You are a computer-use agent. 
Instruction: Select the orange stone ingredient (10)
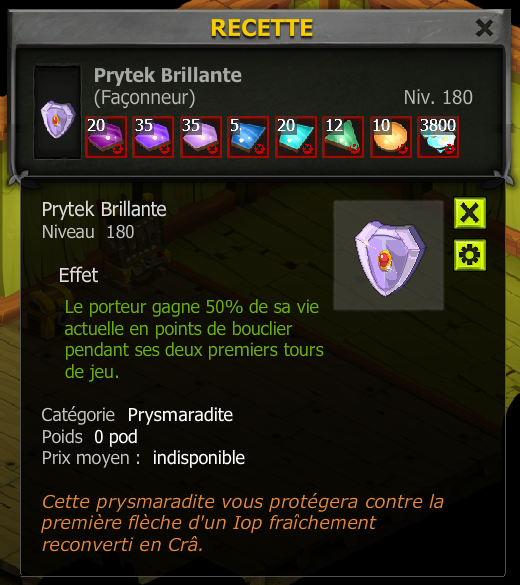391,137
